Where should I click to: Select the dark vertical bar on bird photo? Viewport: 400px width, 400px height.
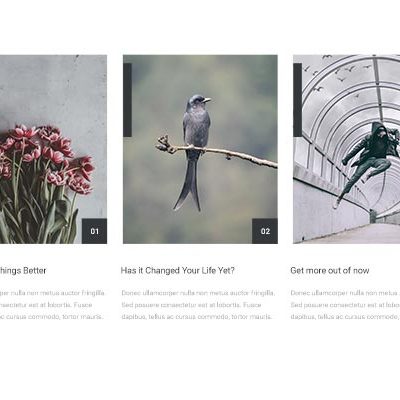coord(127,100)
